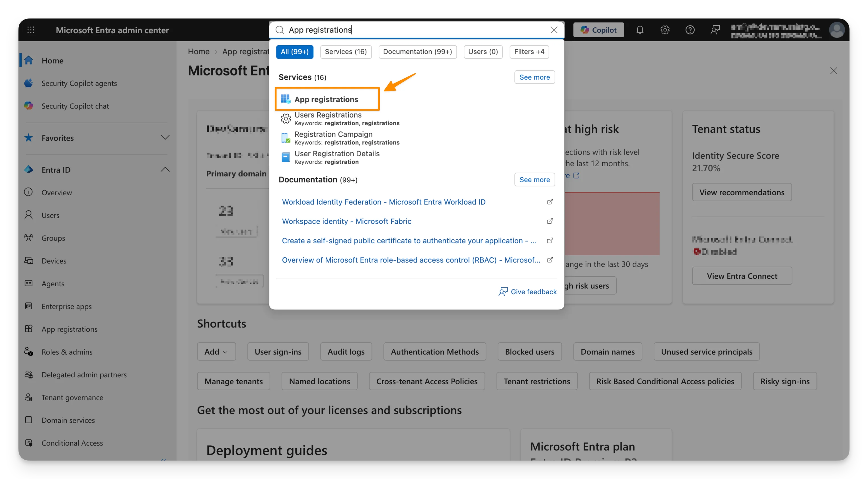Click the Roles & admins sidebar icon
The width and height of the screenshot is (868, 479).
click(x=29, y=352)
